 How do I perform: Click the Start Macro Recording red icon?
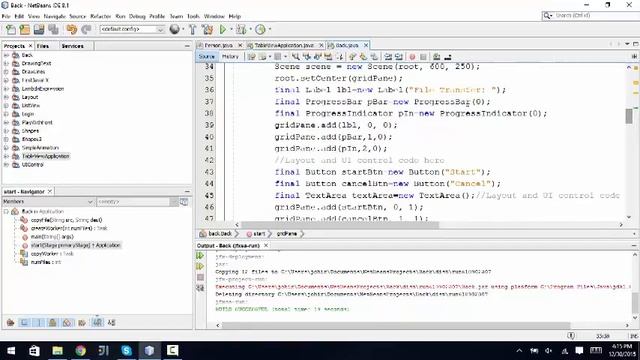pyautogui.click(x=412, y=57)
